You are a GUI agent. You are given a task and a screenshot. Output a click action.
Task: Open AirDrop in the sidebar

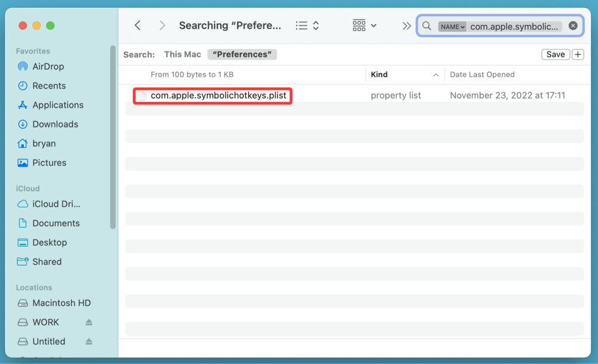[48, 66]
